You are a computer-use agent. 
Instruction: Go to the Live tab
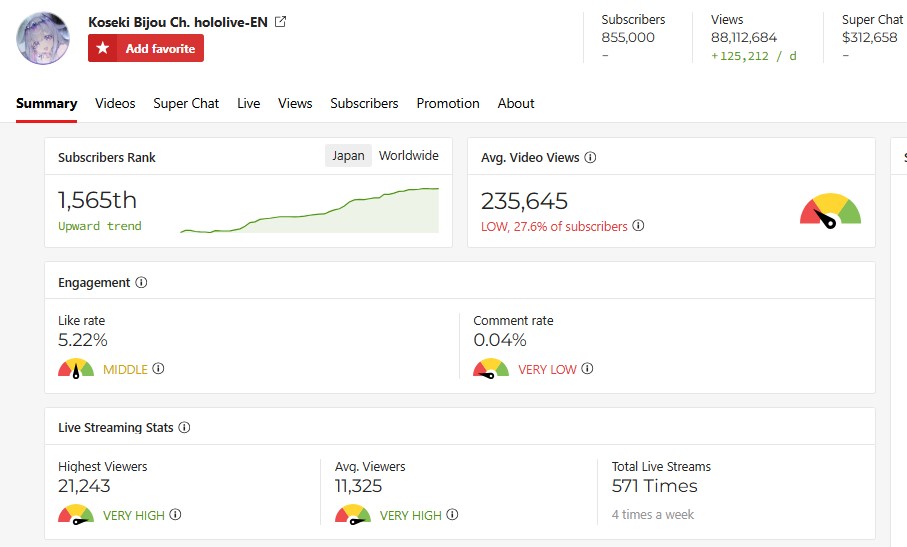click(249, 104)
